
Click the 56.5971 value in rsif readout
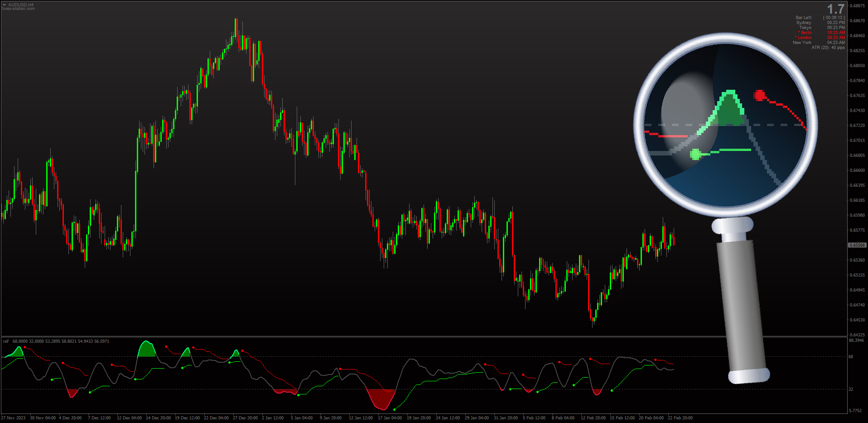tap(102, 341)
